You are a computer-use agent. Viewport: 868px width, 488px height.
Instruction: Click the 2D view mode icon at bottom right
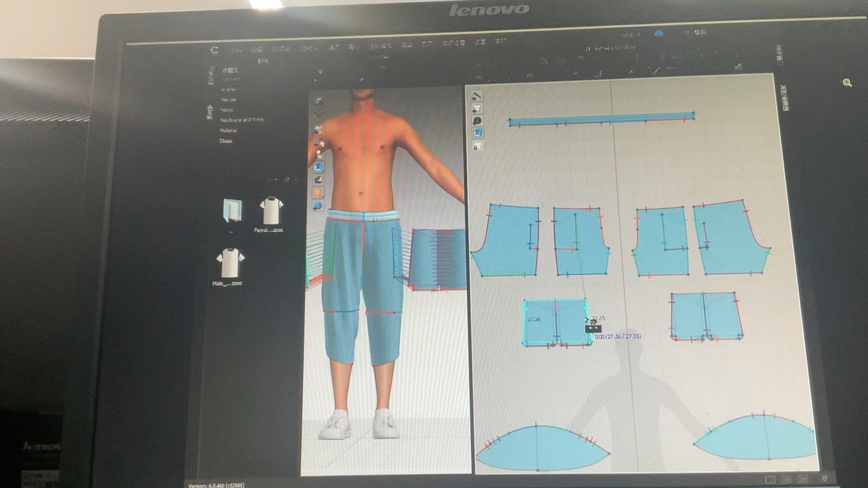pyautogui.click(x=803, y=479)
